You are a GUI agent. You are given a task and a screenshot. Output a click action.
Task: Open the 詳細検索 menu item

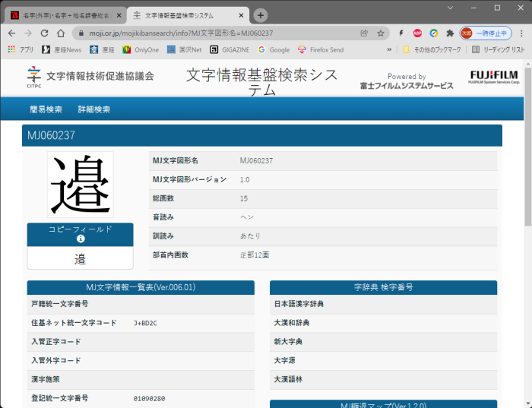[94, 109]
